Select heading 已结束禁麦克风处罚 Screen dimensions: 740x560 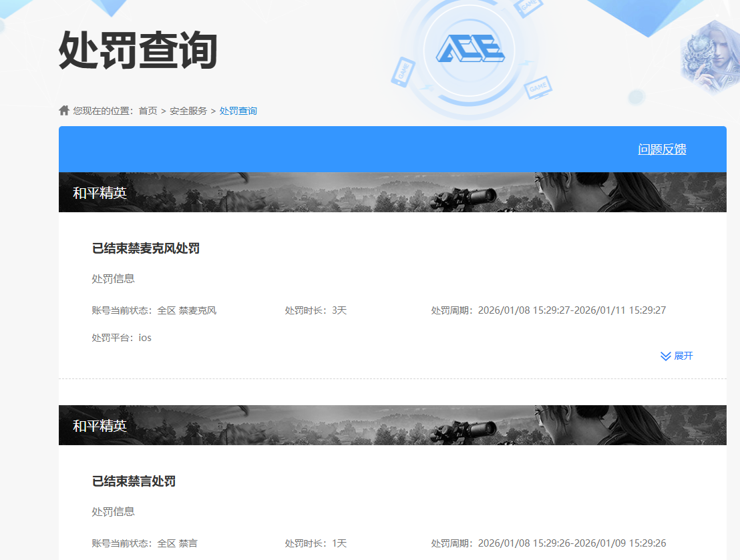(146, 248)
